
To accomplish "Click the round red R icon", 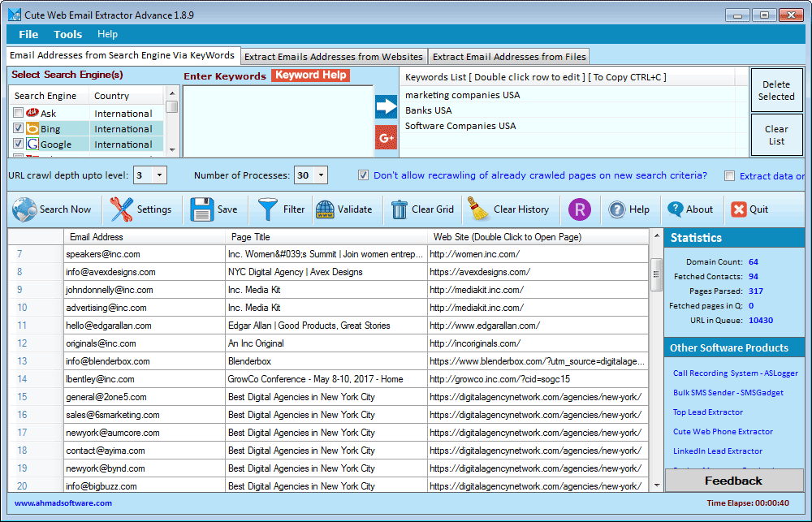I will tap(579, 209).
